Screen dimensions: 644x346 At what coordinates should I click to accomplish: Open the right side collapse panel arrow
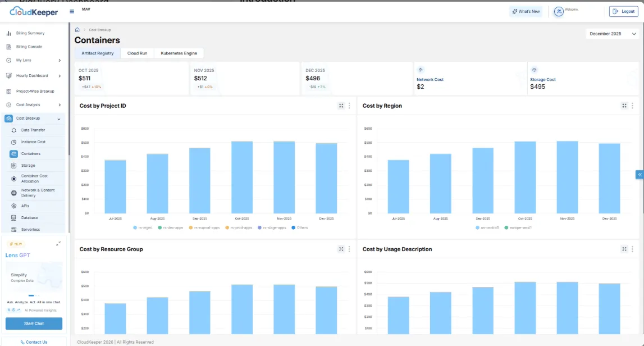click(x=640, y=175)
